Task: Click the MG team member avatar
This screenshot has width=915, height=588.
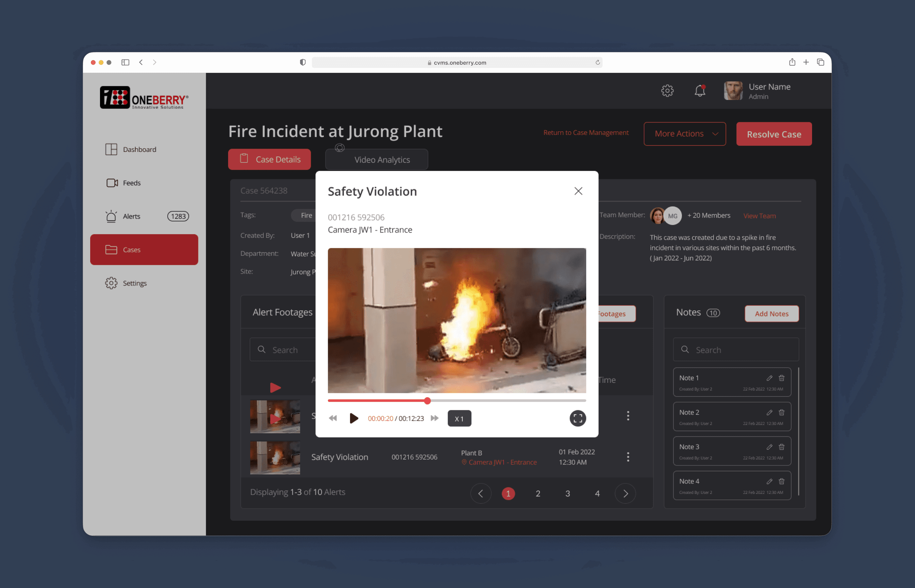Action: pyautogui.click(x=673, y=216)
